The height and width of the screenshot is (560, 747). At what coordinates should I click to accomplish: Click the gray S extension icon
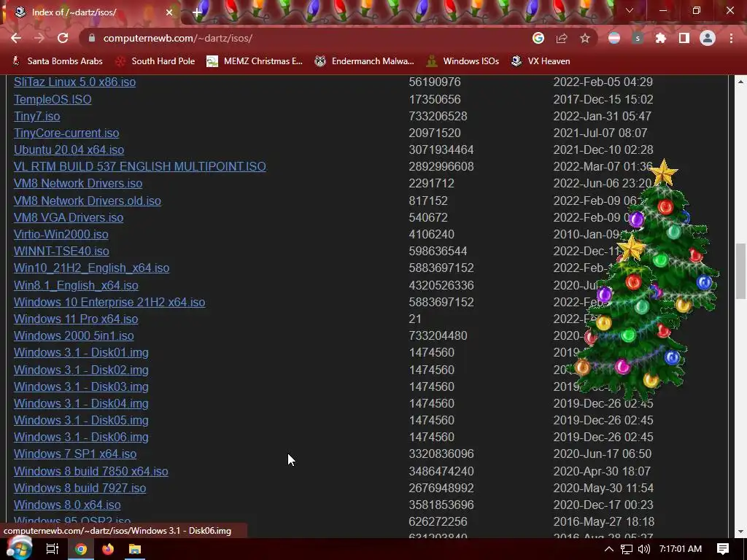pos(638,38)
